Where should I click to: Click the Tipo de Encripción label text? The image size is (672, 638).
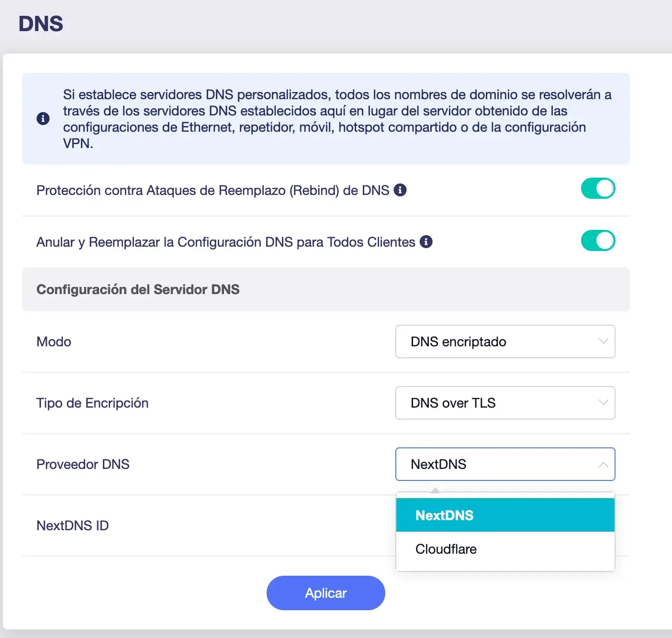coord(92,403)
